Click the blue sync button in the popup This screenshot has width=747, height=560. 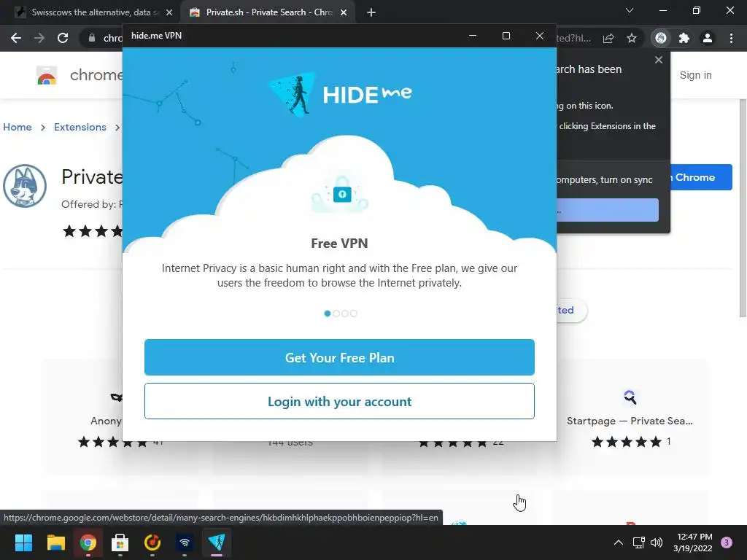point(608,210)
